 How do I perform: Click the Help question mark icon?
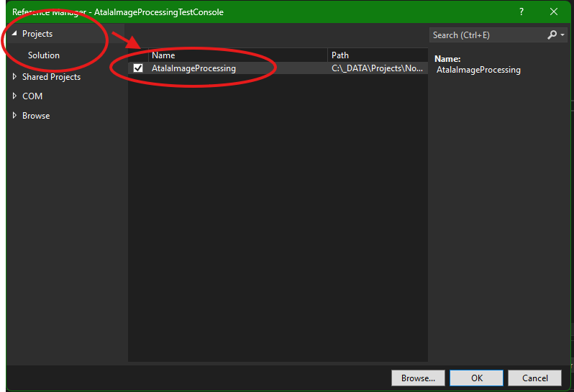coord(521,12)
